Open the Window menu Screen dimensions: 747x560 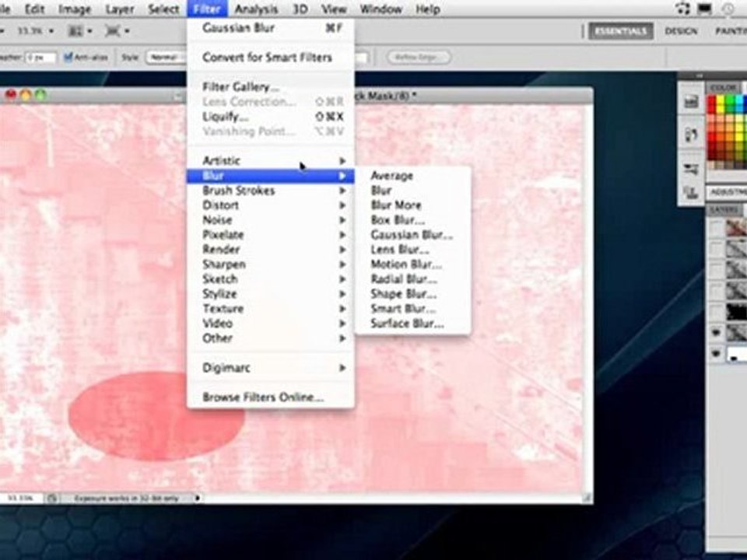[381, 9]
